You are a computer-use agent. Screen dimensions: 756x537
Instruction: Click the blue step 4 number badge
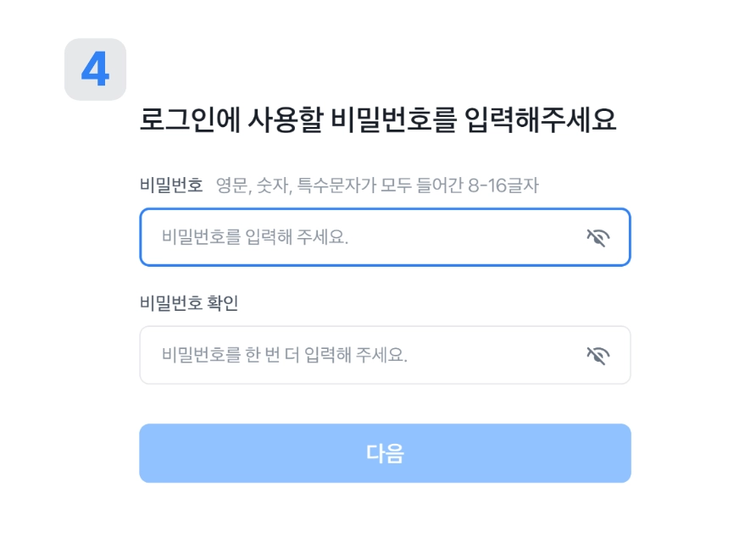click(x=95, y=69)
